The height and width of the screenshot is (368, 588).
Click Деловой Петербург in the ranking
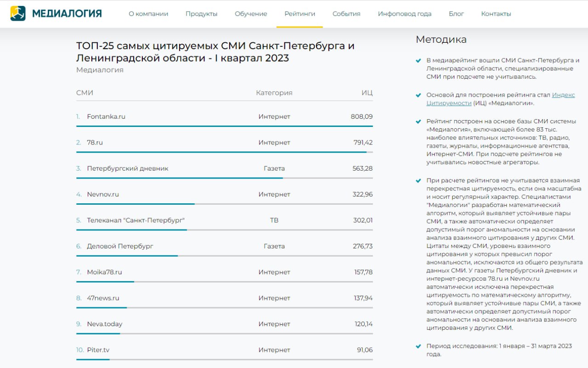pyautogui.click(x=120, y=246)
